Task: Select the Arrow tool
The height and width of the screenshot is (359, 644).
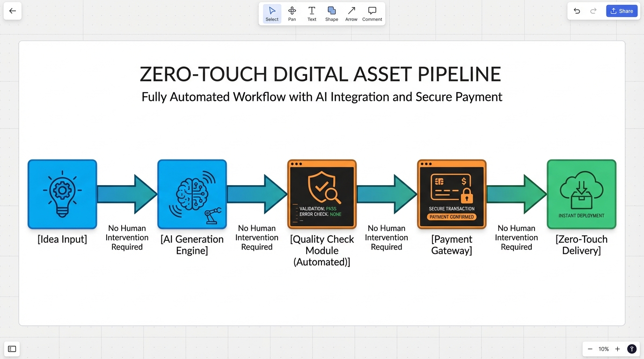Action: coord(351,14)
